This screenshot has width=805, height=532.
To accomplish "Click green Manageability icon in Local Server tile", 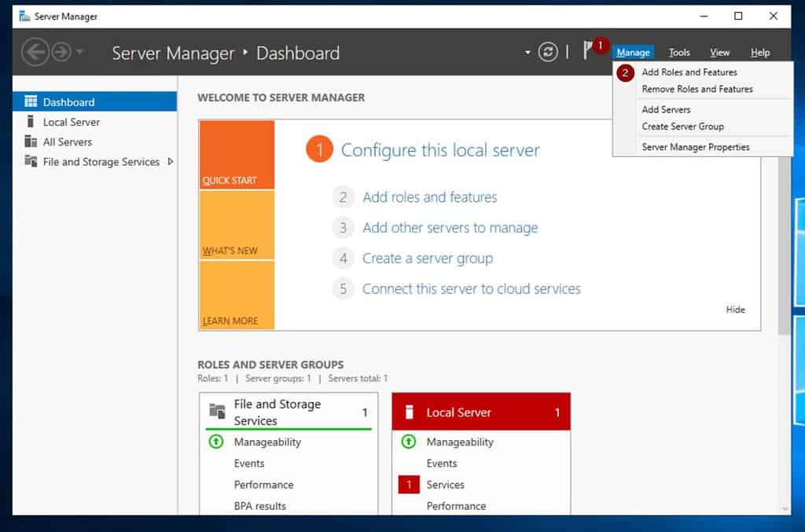I will tap(409, 442).
